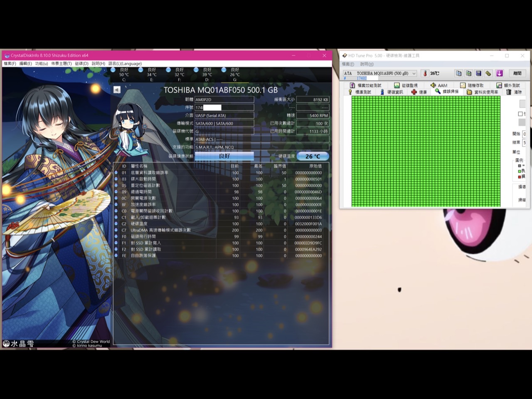Click the 緩衝區大小 value 8192 KB
532x399 pixels.
coord(312,99)
